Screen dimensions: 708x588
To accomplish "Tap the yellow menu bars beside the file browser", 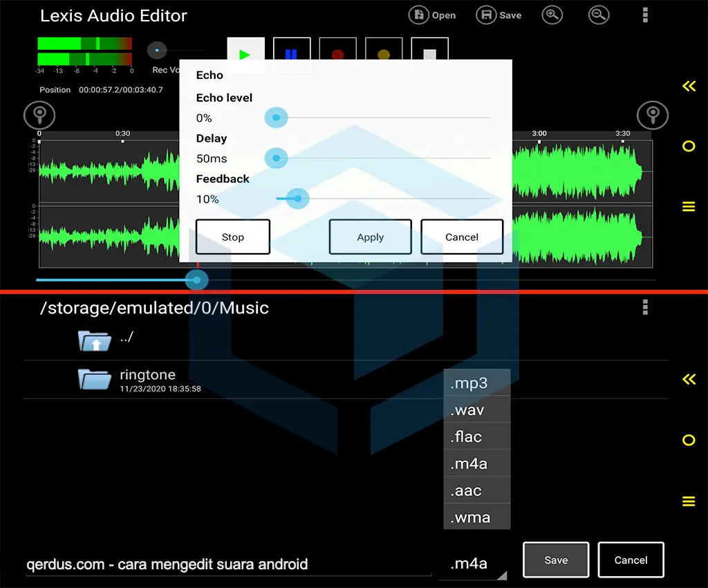I will click(x=689, y=502).
